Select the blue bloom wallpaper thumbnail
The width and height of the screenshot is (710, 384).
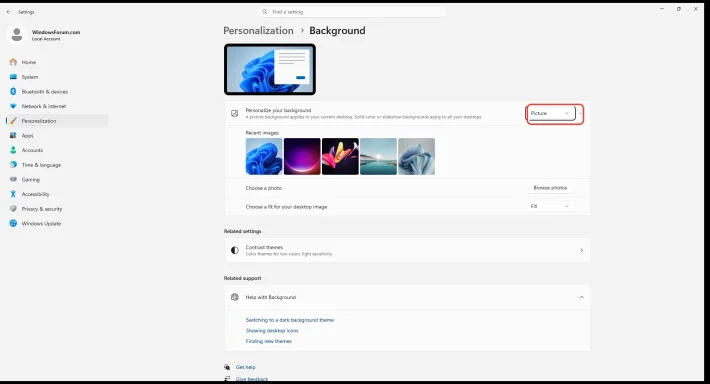264,156
